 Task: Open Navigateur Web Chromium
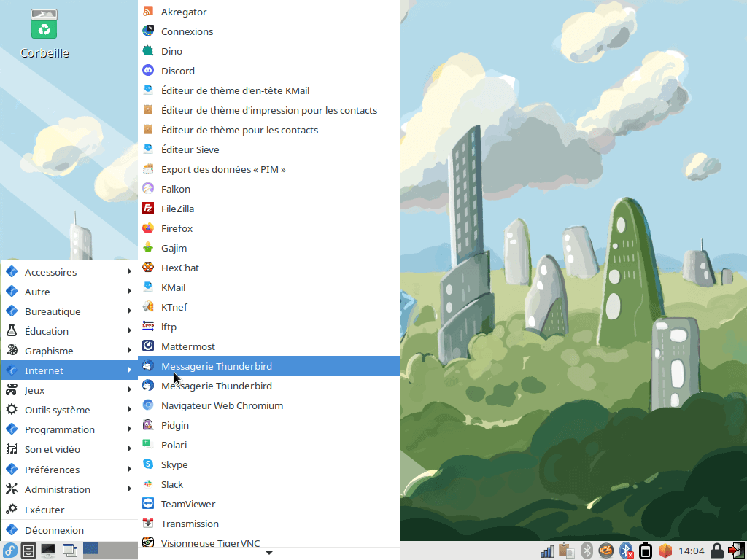[x=269, y=405]
